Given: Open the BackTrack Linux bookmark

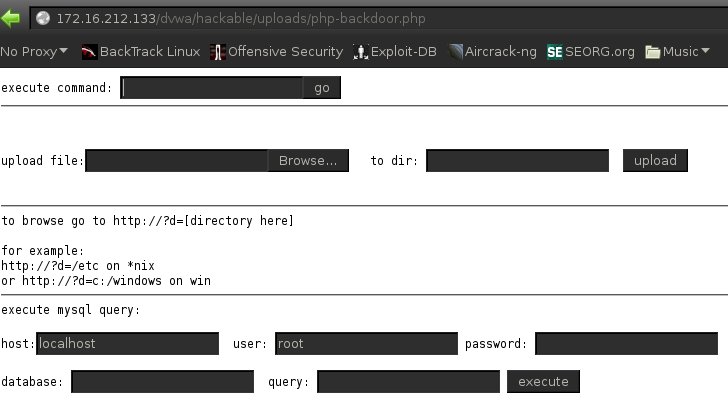Looking at the screenshot, I should (x=140, y=51).
